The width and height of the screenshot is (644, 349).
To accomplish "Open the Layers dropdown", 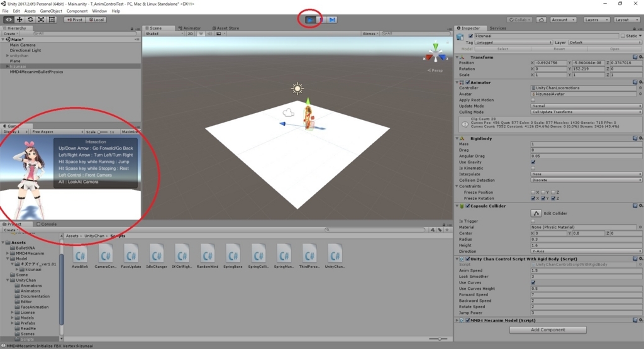I will click(596, 19).
